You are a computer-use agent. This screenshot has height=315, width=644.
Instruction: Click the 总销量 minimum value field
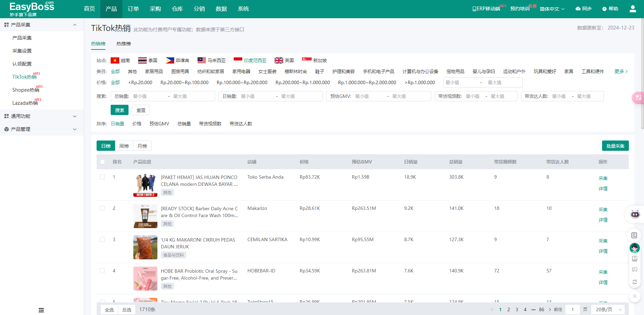click(x=148, y=96)
